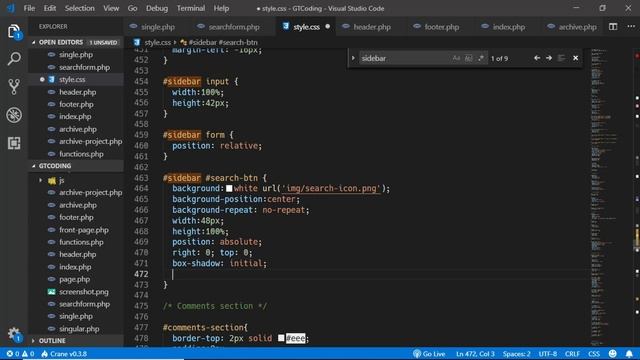Open the Search view in activity bar

(x=14, y=59)
